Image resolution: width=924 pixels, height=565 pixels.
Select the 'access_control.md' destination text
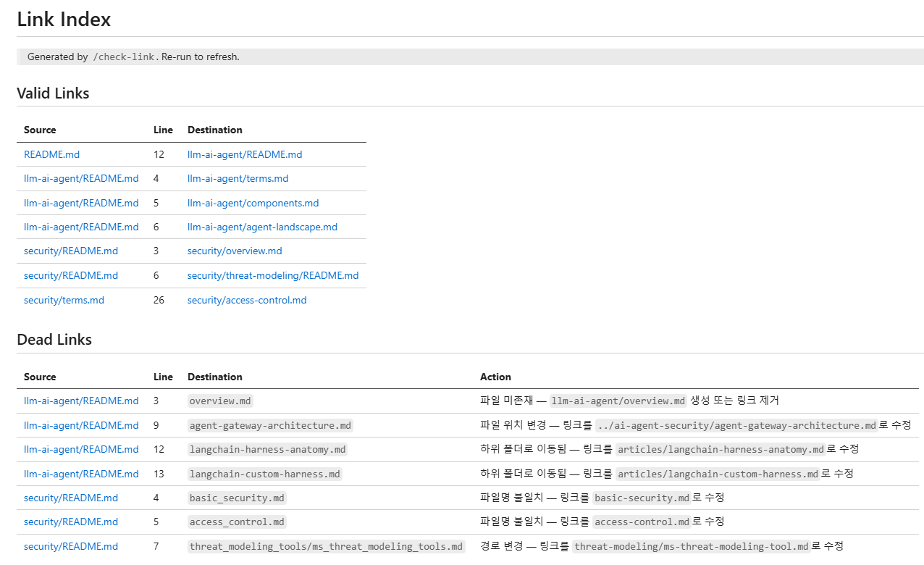tap(238, 522)
